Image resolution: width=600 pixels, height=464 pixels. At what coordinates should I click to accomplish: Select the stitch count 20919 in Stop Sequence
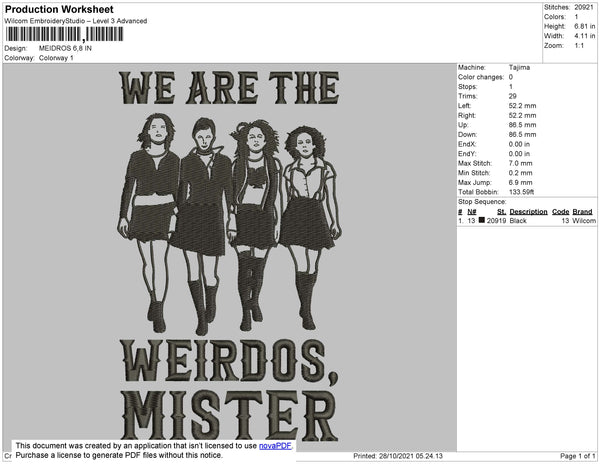[x=496, y=221]
